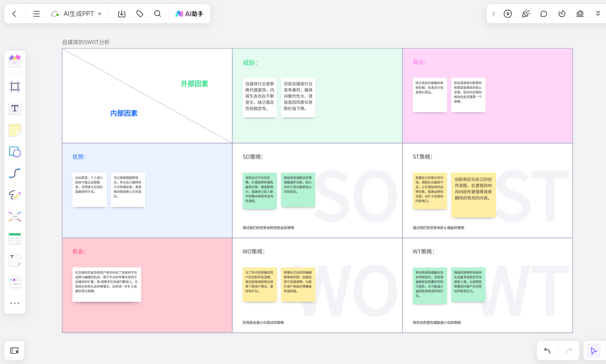606x364 pixels.
Task: Select the Connector line tool
Action: point(15,173)
